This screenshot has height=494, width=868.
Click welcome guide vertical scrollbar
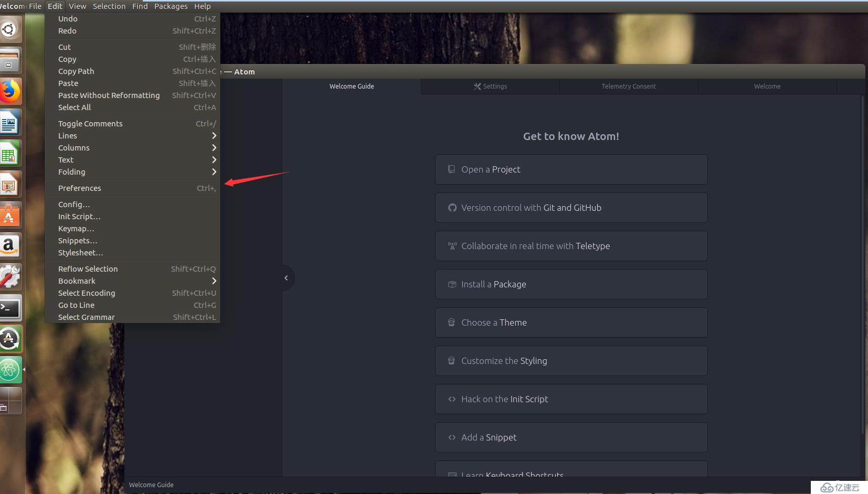click(x=862, y=265)
